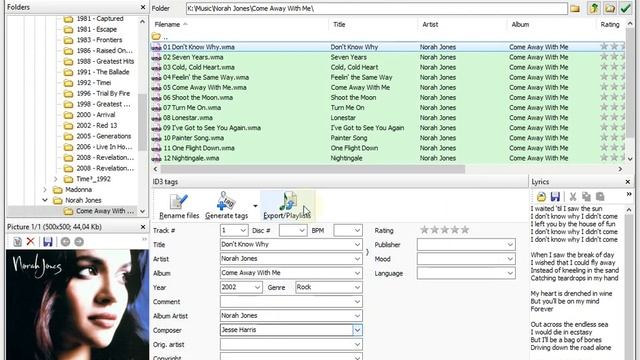
Task: Open the Mood dropdown
Action: coord(510,259)
